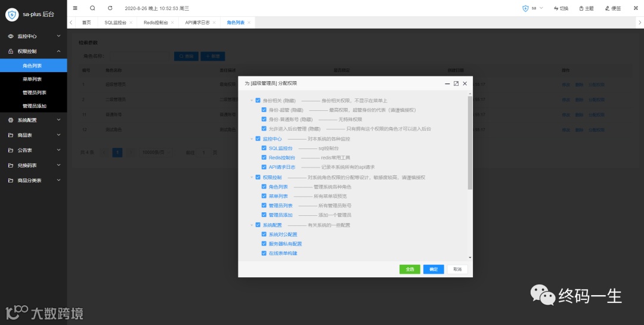Switch to the 首页 tab
644x325 pixels.
pos(86,23)
